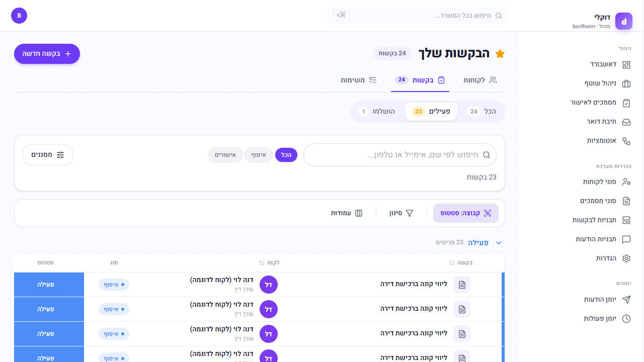The width and height of the screenshot is (644, 362).
Task: Click the איסוף tag in the second row
Action: click(114, 309)
